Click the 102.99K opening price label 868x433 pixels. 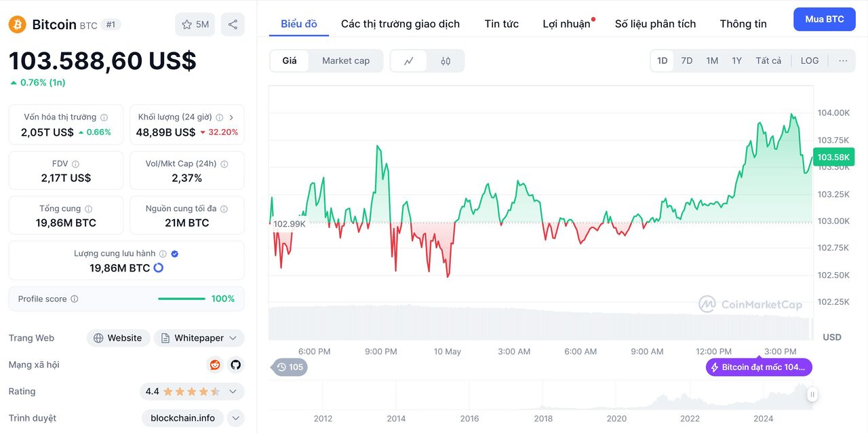289,224
